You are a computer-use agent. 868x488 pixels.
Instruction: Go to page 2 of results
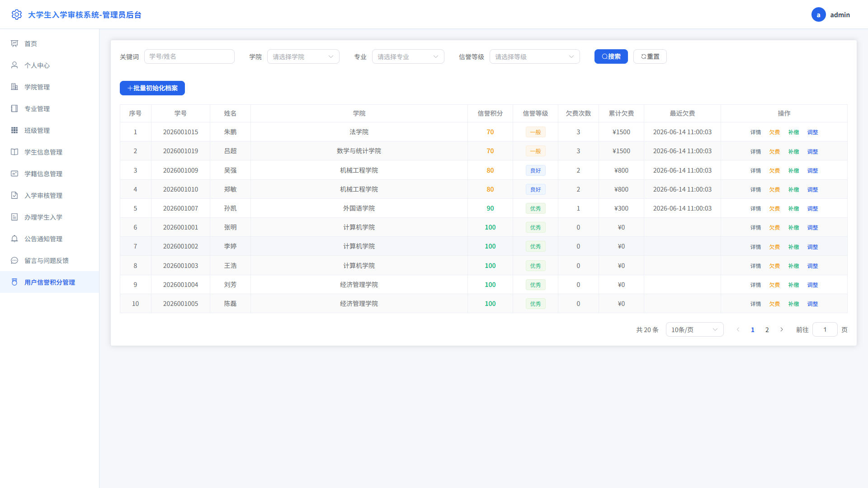click(x=767, y=329)
